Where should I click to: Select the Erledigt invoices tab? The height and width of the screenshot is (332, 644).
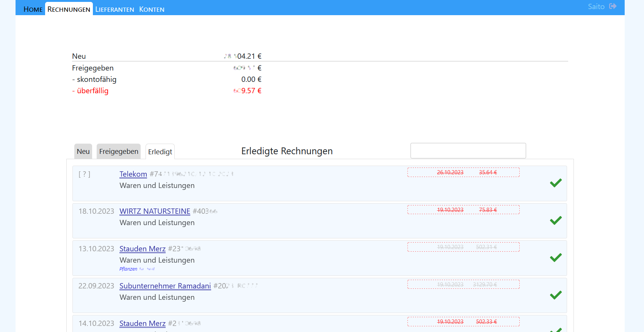(x=160, y=152)
